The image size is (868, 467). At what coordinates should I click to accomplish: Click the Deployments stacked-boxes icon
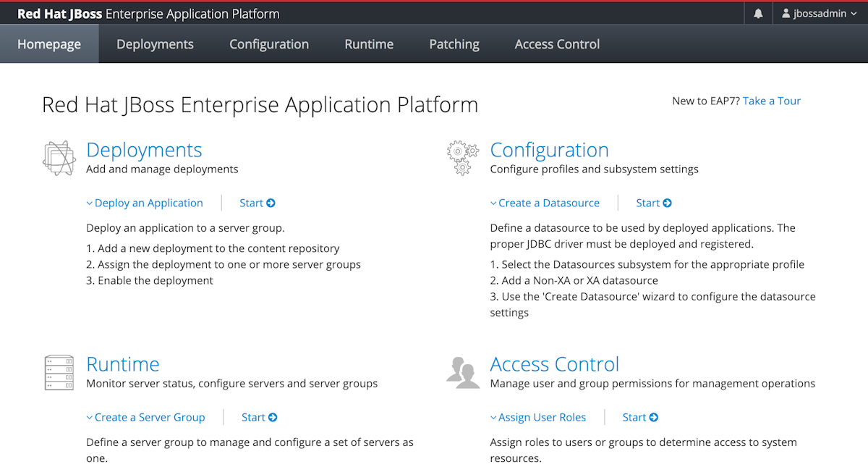(59, 158)
